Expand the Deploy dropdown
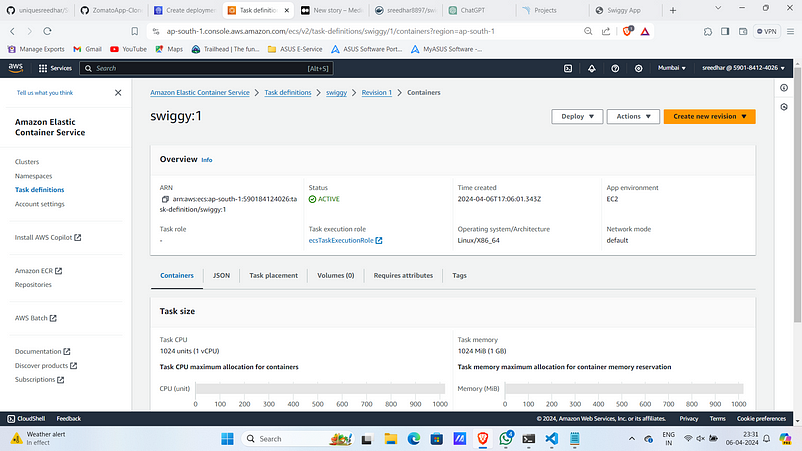Screen dimensions: 802x451 tap(577, 117)
